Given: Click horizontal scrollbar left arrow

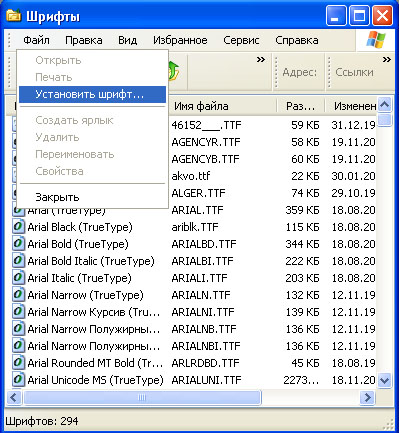Looking at the screenshot, I should 14,397.
